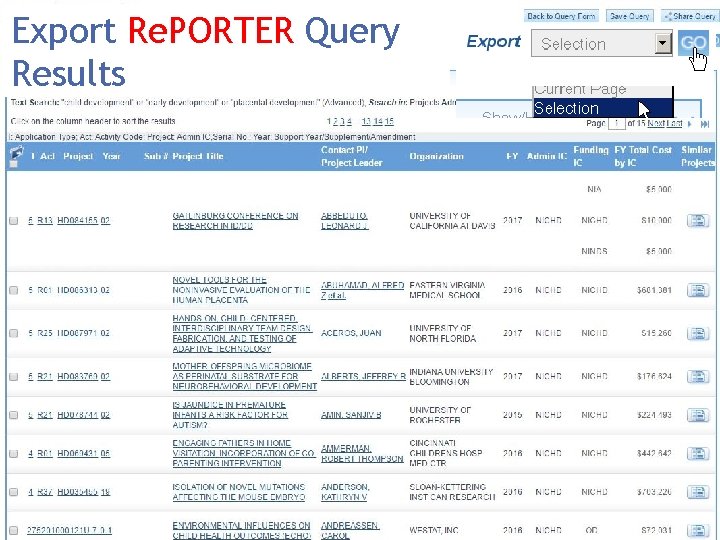Go to results page 14

[377, 122]
